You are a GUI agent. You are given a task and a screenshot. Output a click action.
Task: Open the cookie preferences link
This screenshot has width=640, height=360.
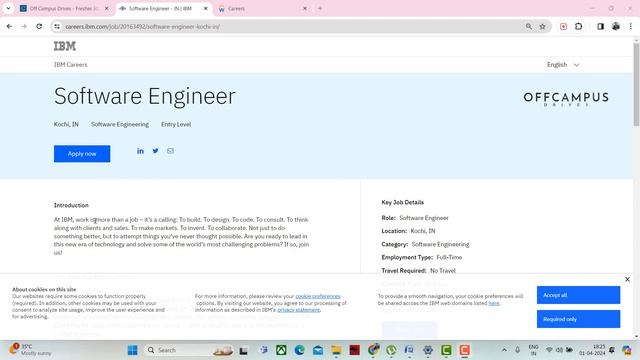[318, 296]
